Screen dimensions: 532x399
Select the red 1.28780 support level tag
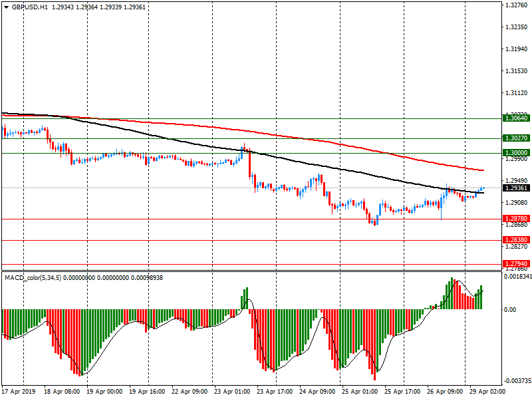click(516, 219)
